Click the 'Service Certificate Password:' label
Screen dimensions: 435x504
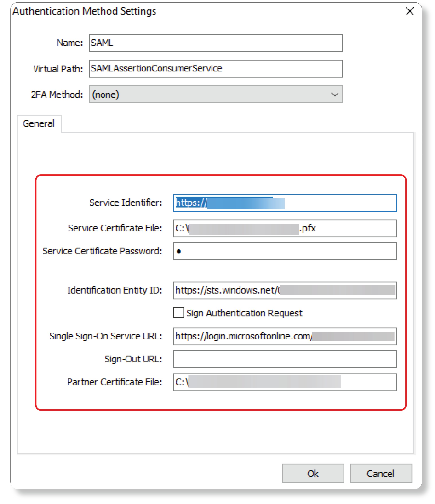point(102,251)
